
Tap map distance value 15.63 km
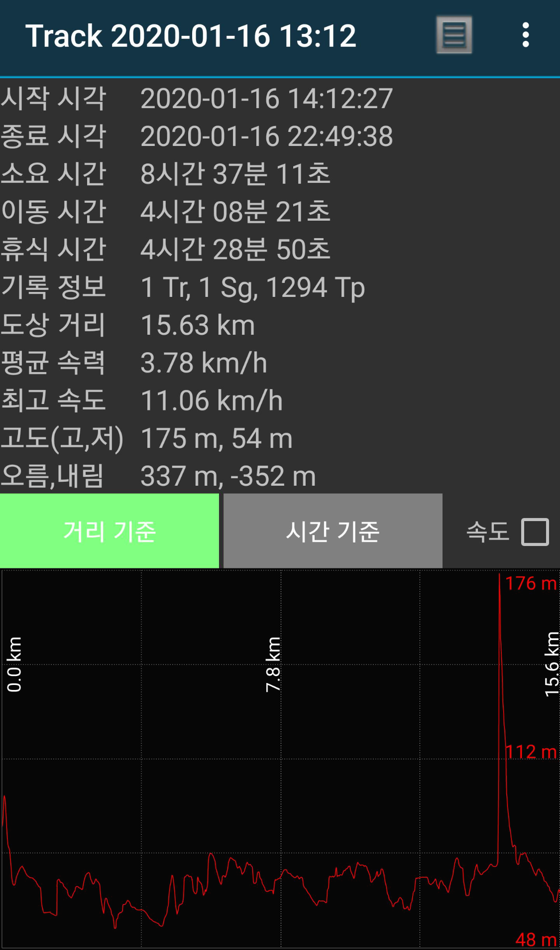[198, 325]
